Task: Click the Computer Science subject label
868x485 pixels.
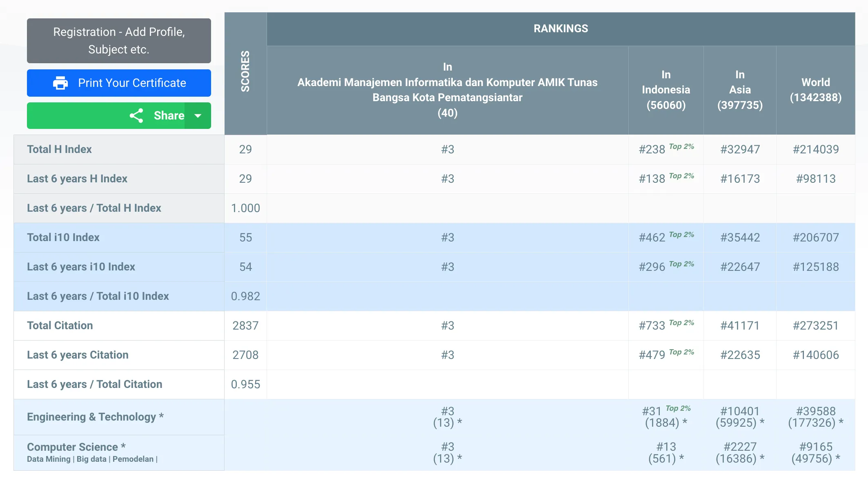Action: (x=76, y=447)
